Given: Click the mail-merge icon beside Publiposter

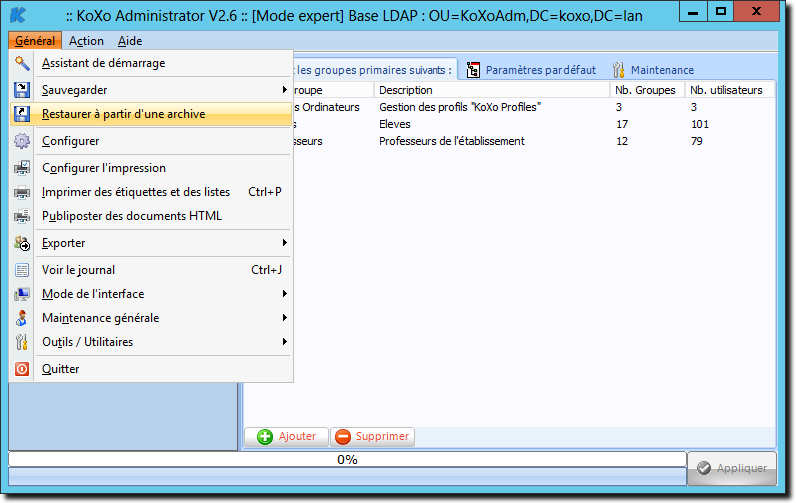Looking at the screenshot, I should click(x=22, y=216).
